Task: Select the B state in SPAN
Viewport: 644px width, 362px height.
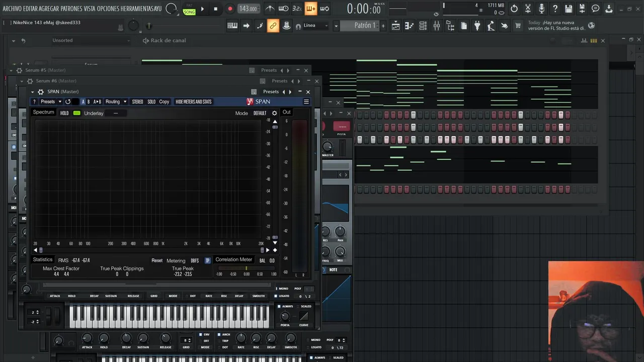Action: [x=89, y=102]
